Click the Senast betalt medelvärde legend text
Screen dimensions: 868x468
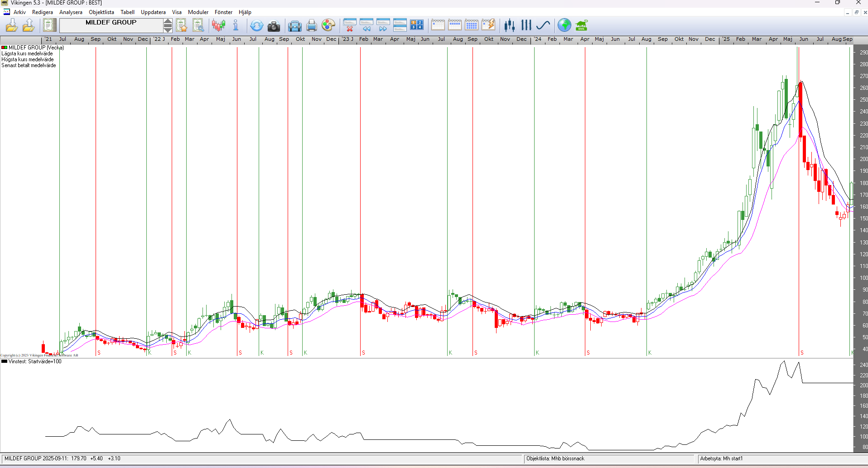click(x=29, y=65)
